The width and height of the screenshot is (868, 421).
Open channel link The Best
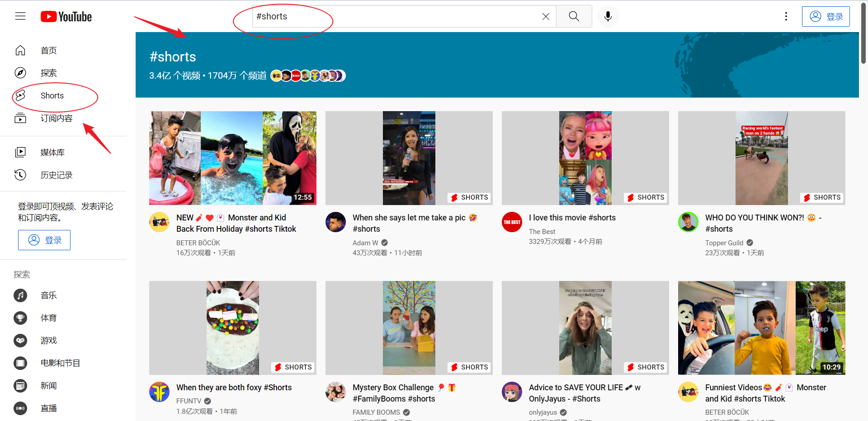tap(542, 232)
